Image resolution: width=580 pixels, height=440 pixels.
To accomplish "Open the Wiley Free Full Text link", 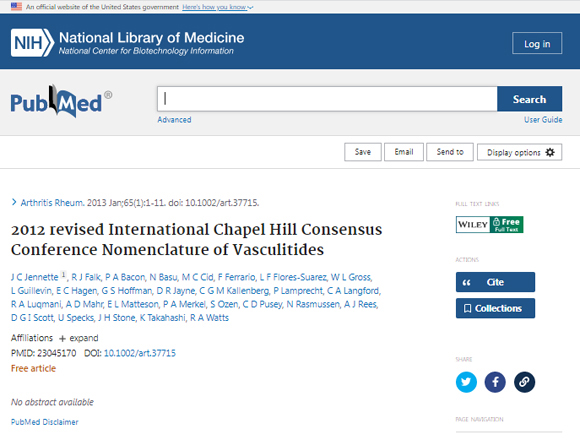I will [x=489, y=224].
